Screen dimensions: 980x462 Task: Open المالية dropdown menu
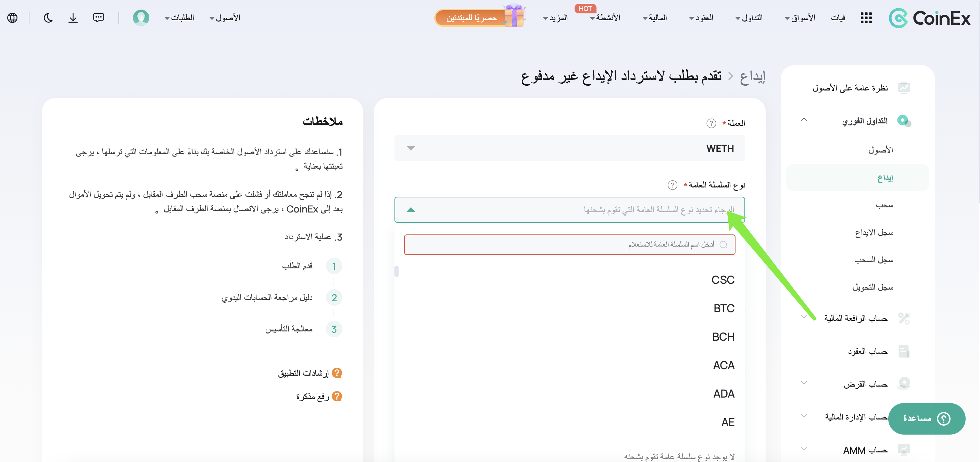coord(655,18)
